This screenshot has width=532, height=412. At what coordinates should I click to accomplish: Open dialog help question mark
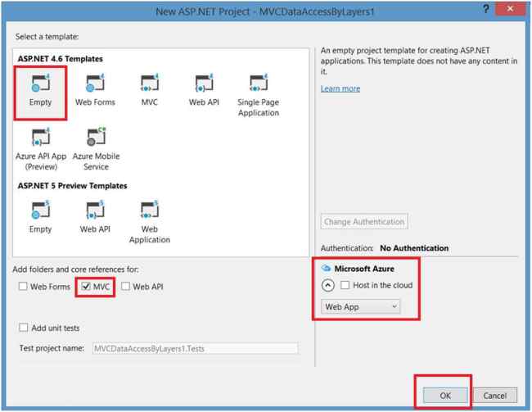point(486,8)
